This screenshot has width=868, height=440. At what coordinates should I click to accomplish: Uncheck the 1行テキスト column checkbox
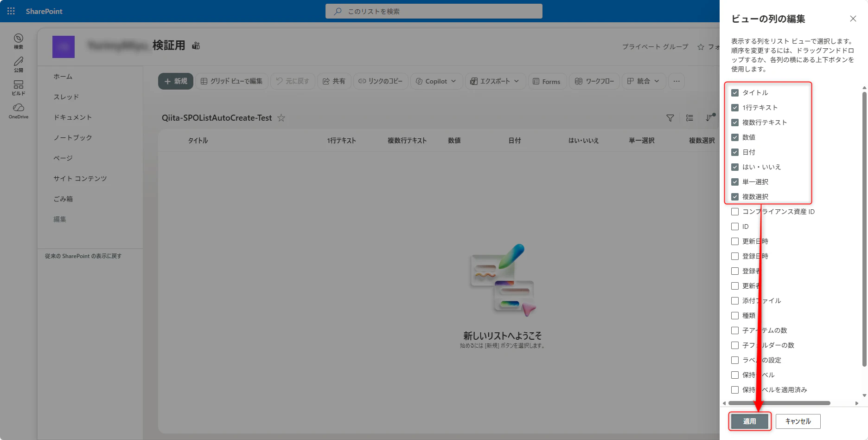coord(735,108)
